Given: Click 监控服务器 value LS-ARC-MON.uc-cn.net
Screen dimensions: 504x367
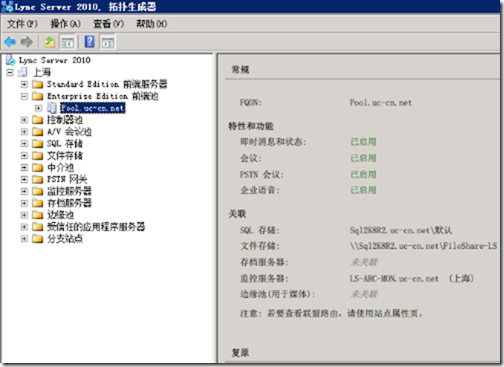Looking at the screenshot, I should point(394,278).
